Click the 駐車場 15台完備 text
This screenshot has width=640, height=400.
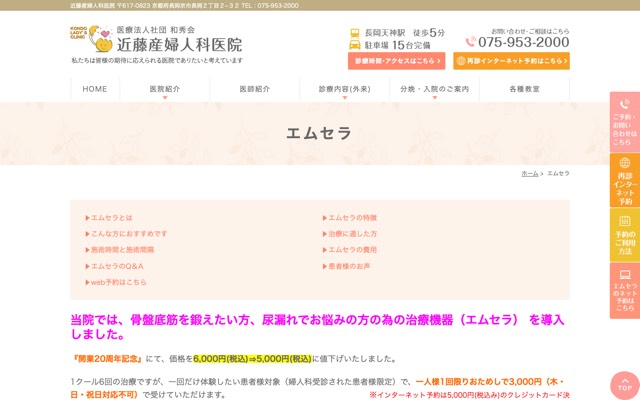397,45
